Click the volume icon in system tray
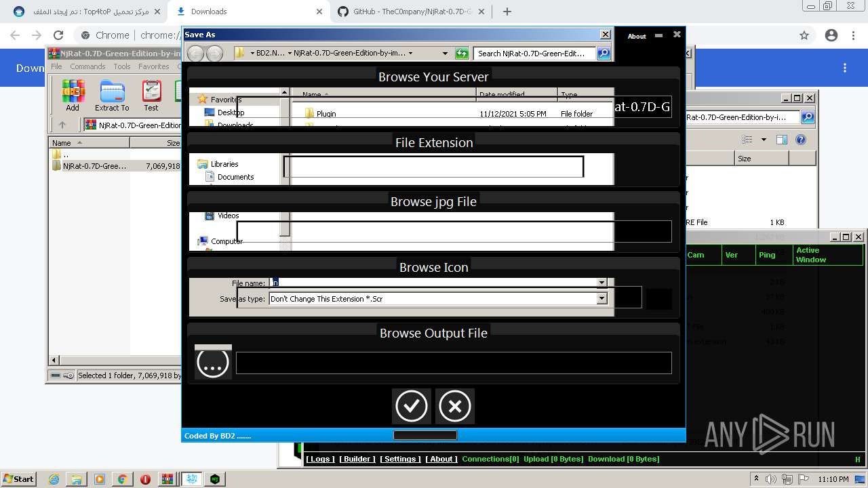 771,479
